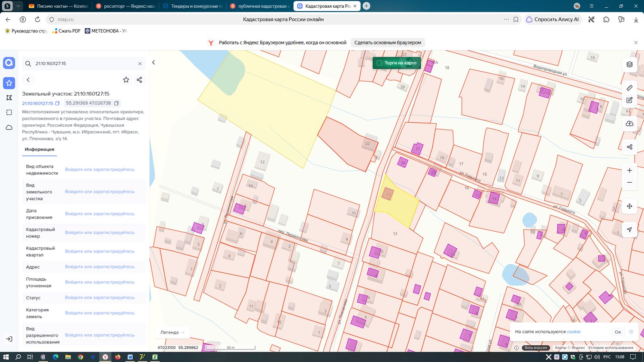The height and width of the screenshot is (362, 644).
Task: Clear the search field with the X
Action: coord(140,63)
